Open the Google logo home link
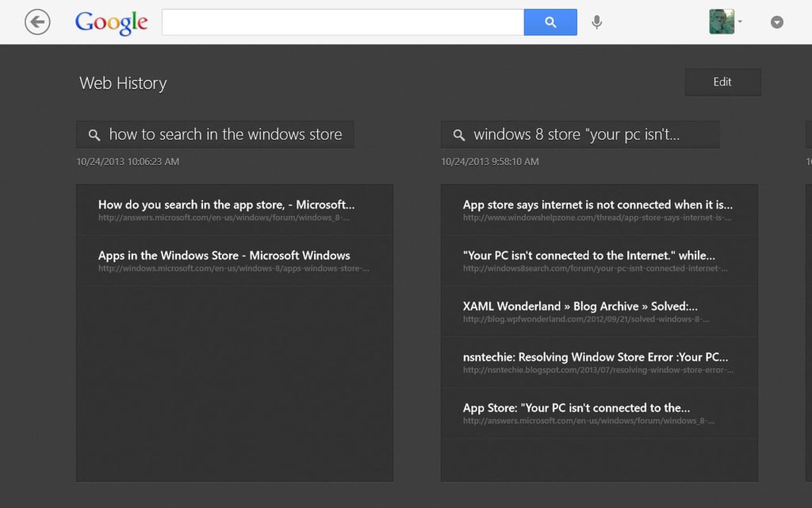Screen dimensions: 812x508 click(111, 23)
